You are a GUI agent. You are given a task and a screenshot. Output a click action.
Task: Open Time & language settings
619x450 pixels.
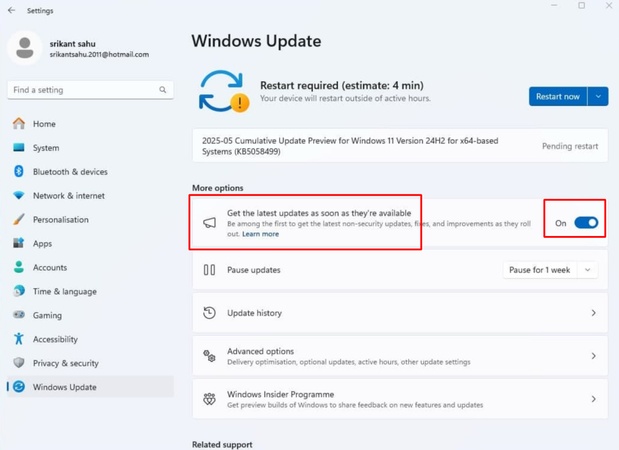point(90,291)
